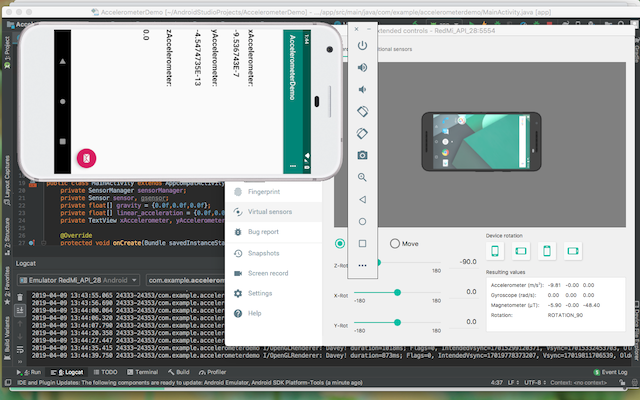Click the 3D device preview phone

[481, 141]
